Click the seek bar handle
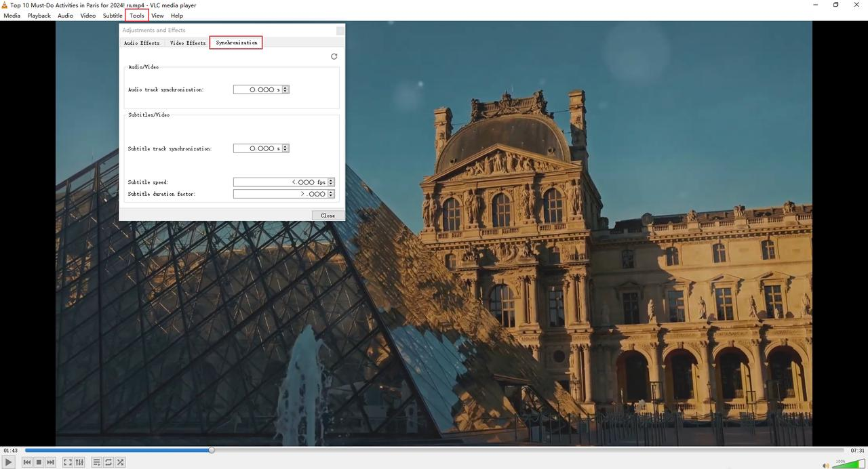Screen dimensions: 868x469 tap(212, 450)
